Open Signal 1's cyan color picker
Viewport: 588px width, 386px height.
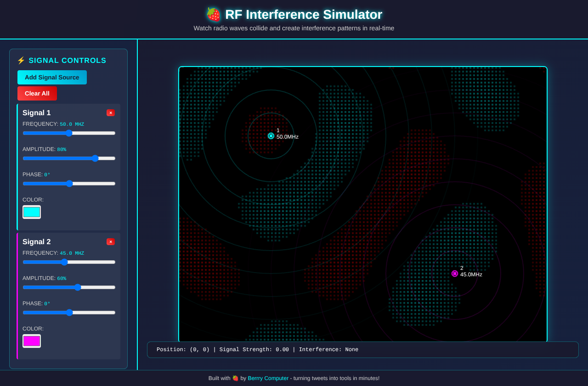[32, 212]
